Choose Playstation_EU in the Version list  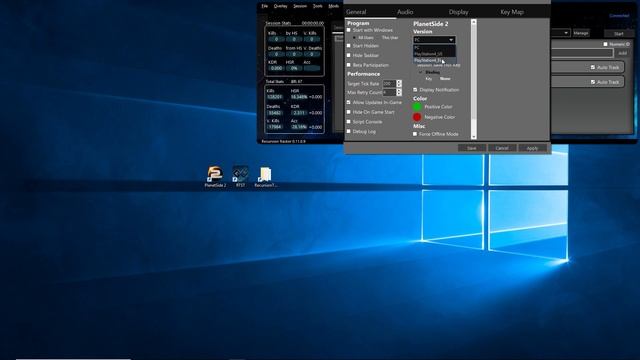[x=434, y=60]
